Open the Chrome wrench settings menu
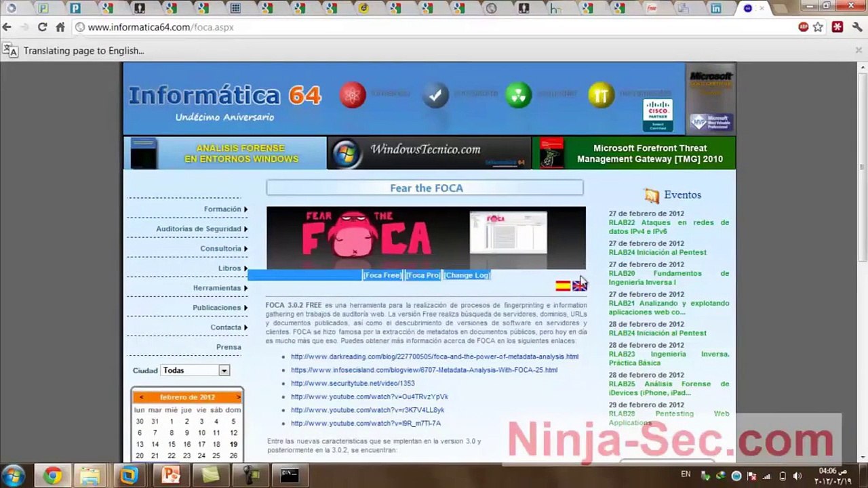 [x=857, y=27]
